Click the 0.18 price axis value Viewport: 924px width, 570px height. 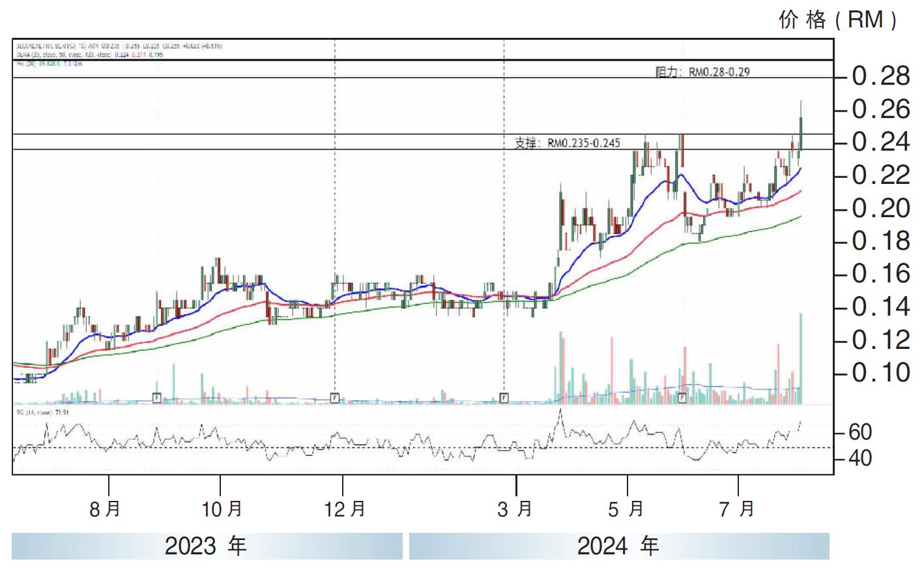pyautogui.click(x=881, y=241)
